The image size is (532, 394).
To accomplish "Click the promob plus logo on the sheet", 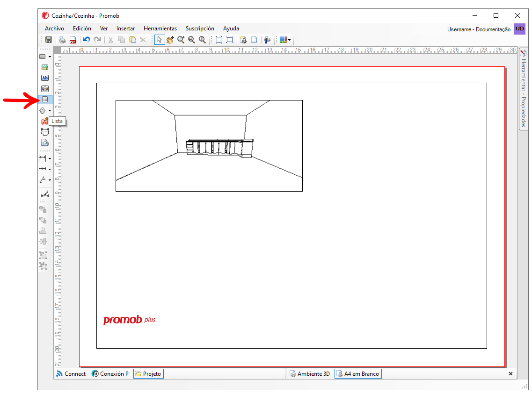I will tap(129, 320).
